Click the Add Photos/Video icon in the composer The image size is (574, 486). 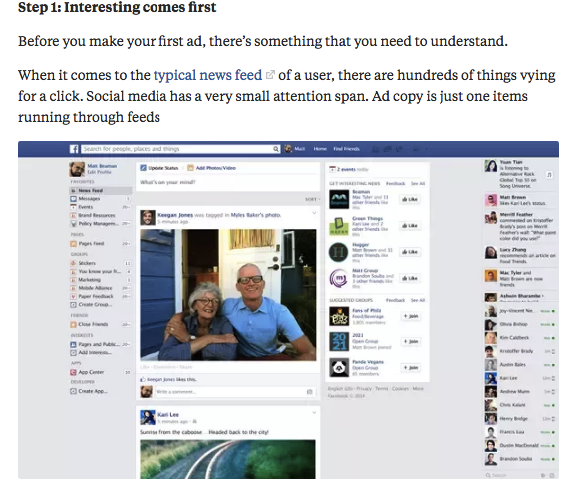(190, 168)
